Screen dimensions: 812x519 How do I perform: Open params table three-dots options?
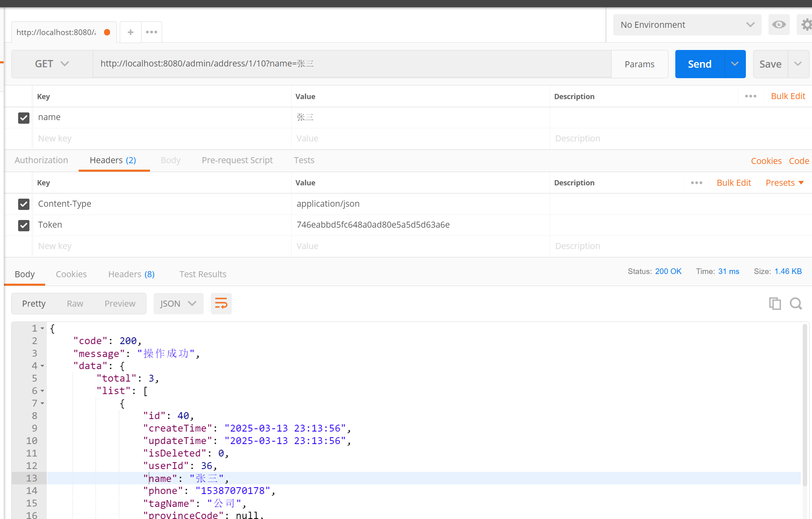point(750,96)
